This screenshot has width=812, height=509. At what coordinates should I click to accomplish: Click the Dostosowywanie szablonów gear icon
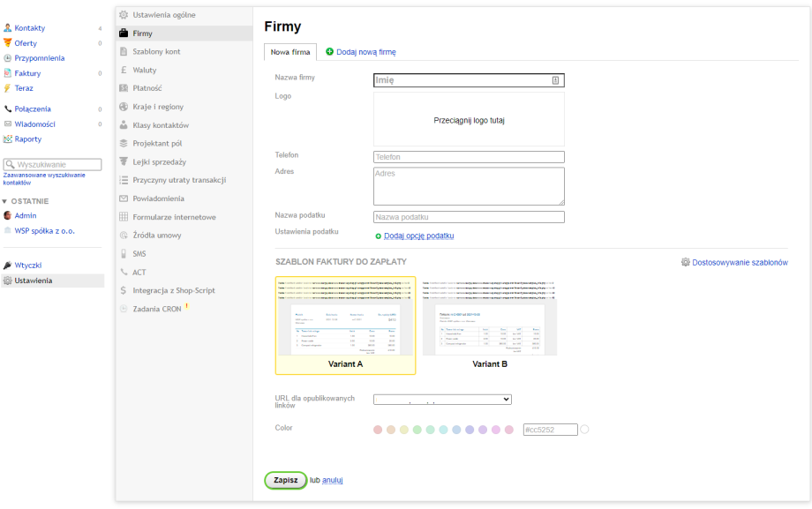686,263
